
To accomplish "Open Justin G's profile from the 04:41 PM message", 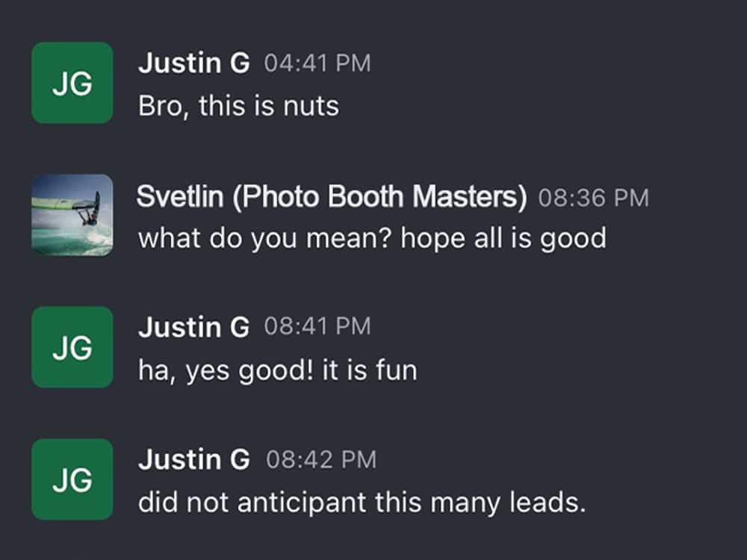I will click(x=194, y=63).
